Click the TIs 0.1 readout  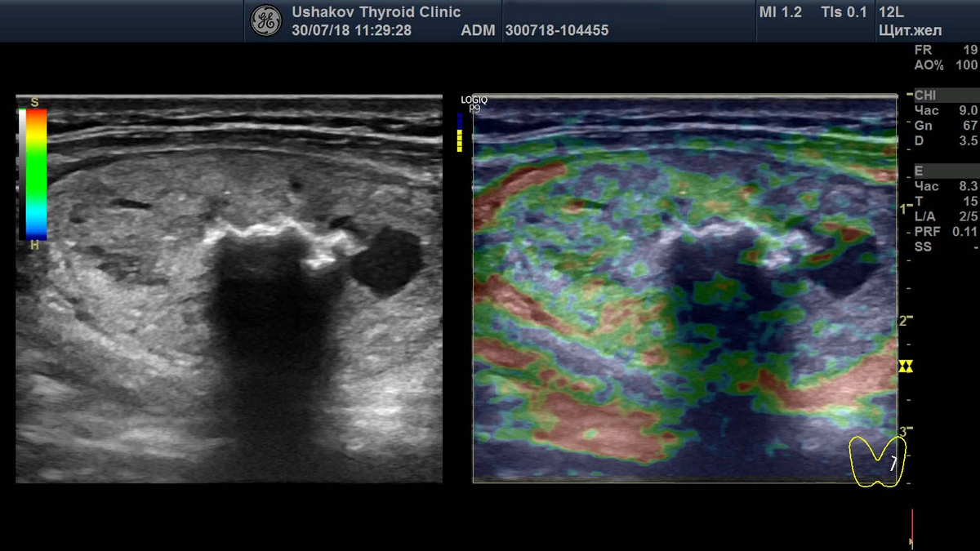tap(844, 12)
